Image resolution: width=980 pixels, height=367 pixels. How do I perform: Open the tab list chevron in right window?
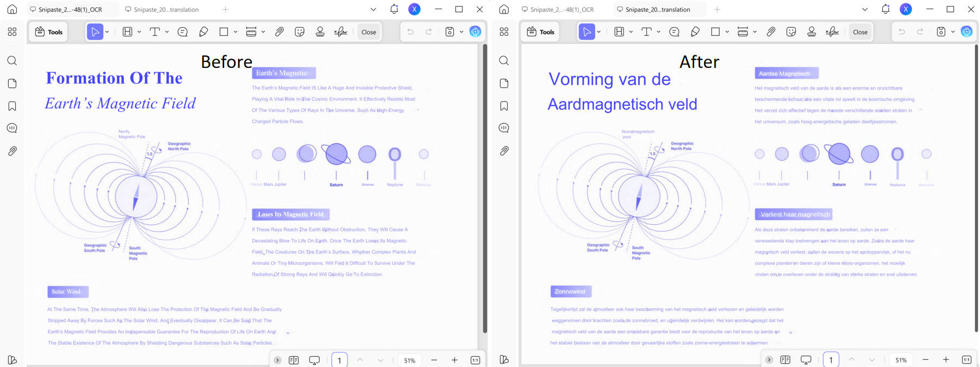coord(865,9)
